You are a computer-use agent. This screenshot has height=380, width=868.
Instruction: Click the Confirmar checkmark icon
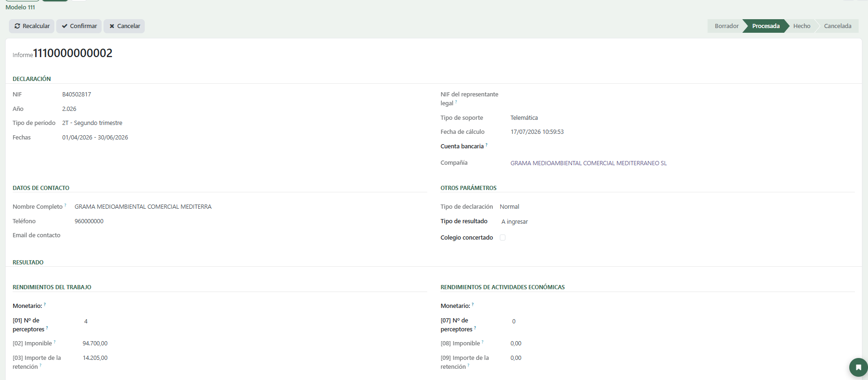(65, 26)
